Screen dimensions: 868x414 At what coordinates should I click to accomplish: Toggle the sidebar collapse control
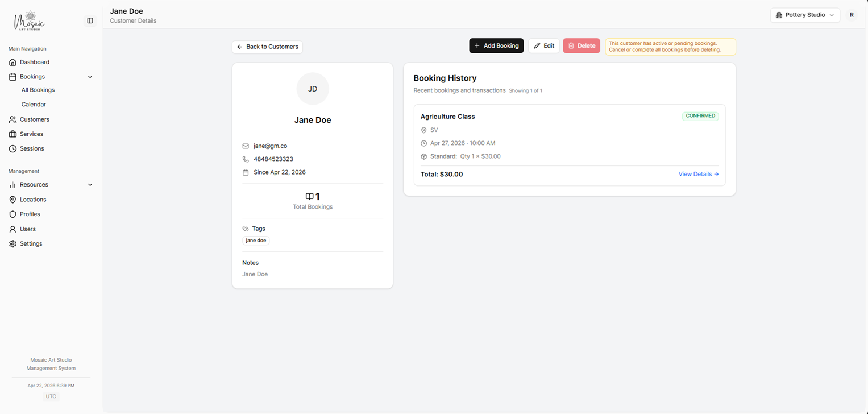point(90,20)
